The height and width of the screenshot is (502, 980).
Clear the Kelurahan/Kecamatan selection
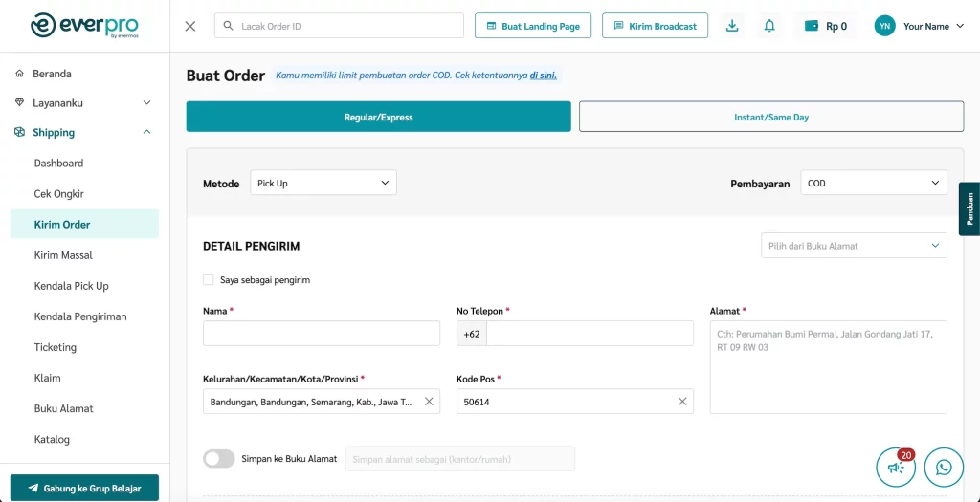coord(429,402)
